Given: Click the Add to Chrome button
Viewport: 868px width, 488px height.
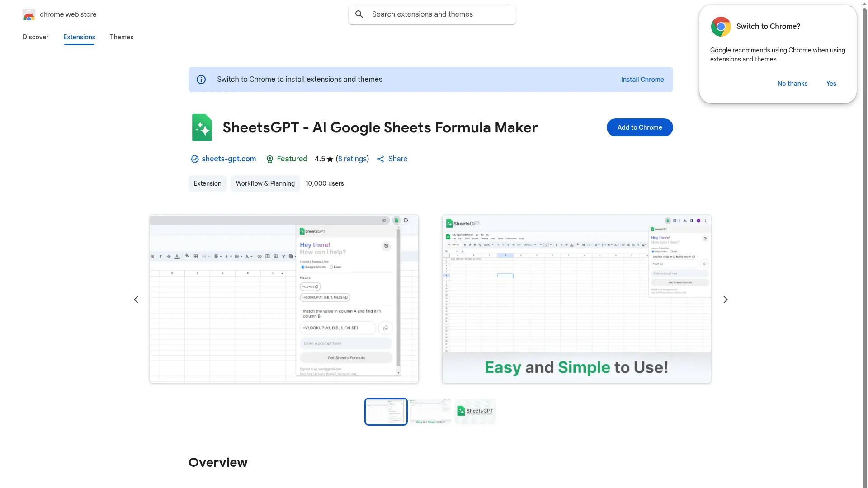Looking at the screenshot, I should coord(639,127).
